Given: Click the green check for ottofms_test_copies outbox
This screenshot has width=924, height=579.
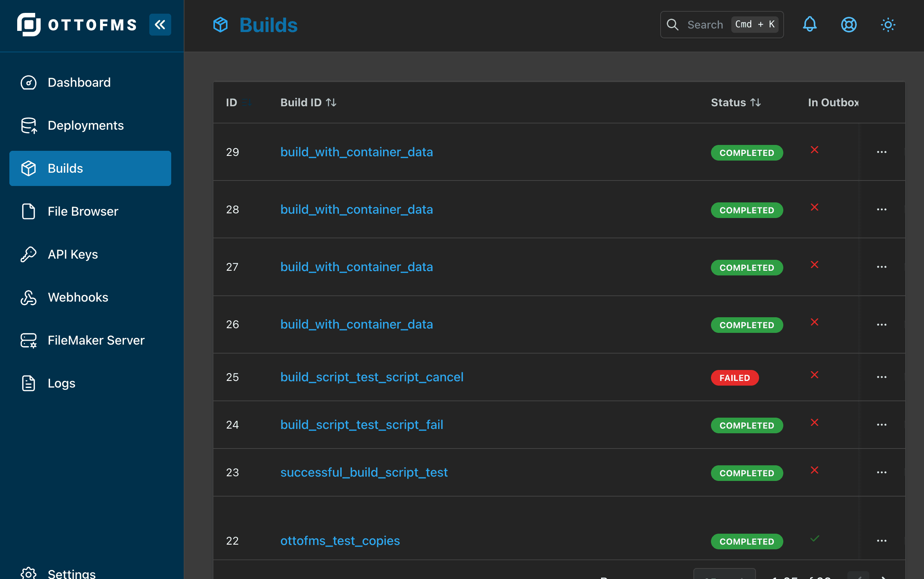Looking at the screenshot, I should point(815,539).
